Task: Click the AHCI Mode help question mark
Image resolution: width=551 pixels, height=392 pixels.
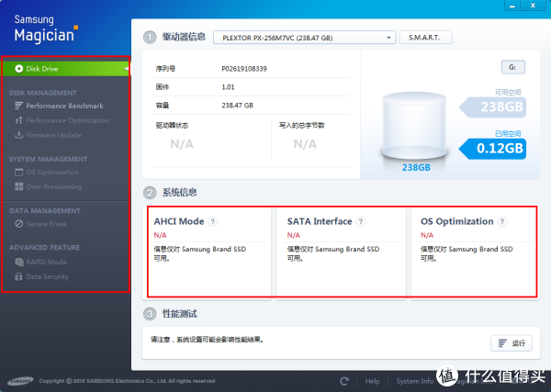Action: click(213, 221)
